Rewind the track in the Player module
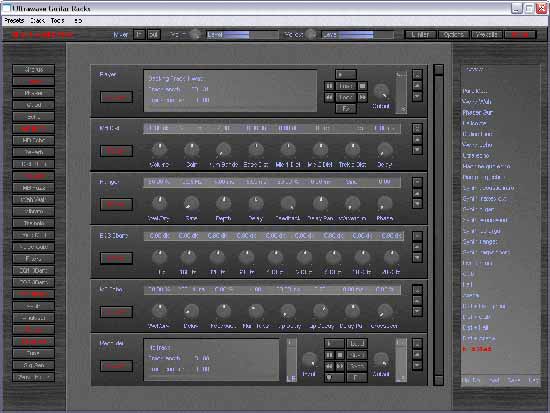This screenshot has height=413, width=550. [329, 97]
